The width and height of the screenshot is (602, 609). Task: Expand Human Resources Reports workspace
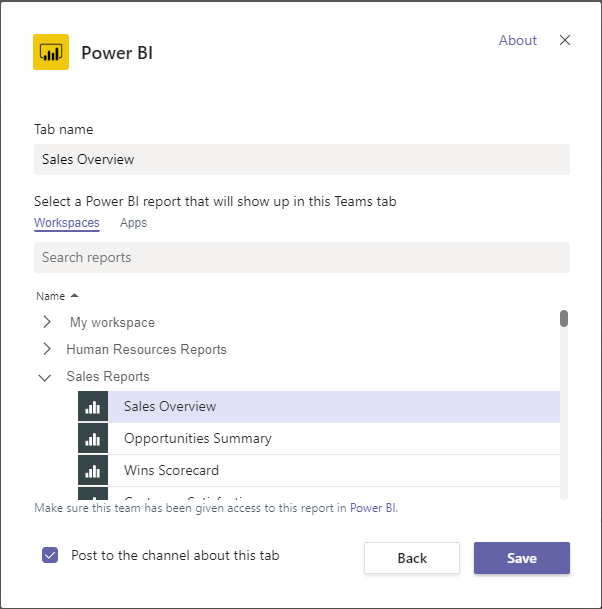pyautogui.click(x=47, y=349)
